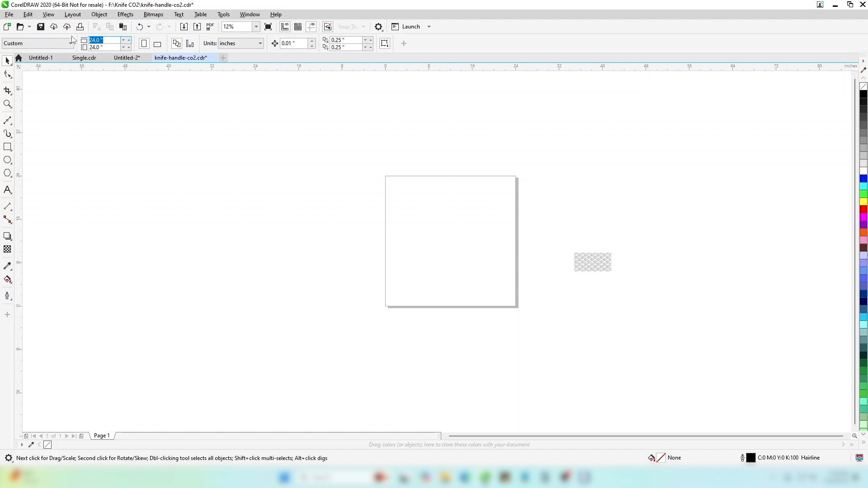Click the Launch button

[410, 27]
